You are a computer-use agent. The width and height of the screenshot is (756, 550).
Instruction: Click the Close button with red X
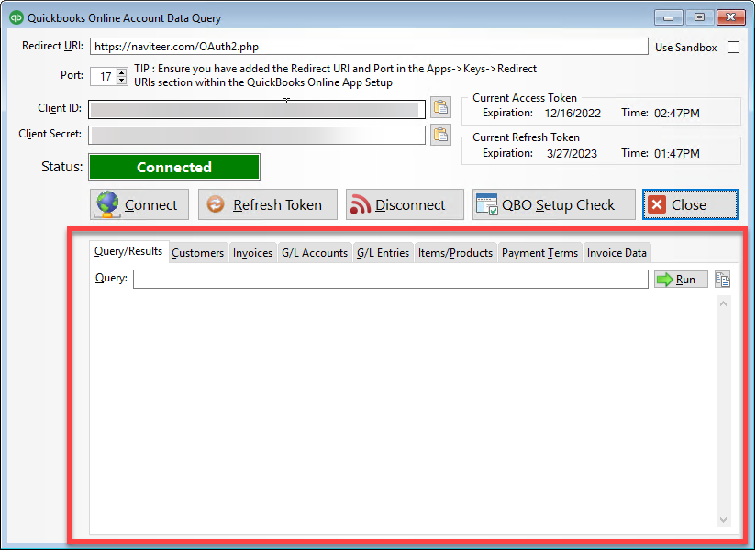[690, 204]
